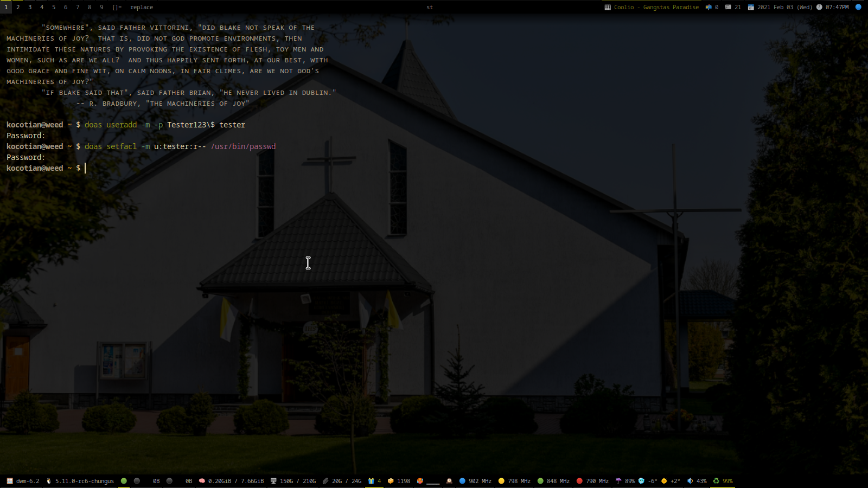Click the calendar icon next to the date
868x488 pixels.
point(751,7)
